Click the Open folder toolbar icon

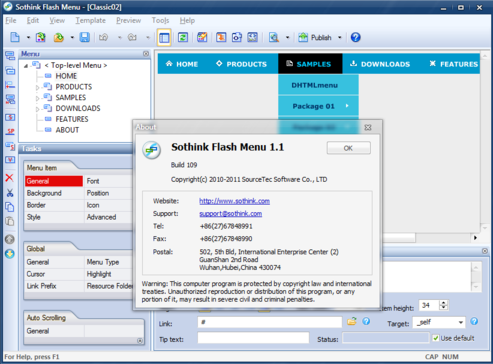(x=59, y=37)
